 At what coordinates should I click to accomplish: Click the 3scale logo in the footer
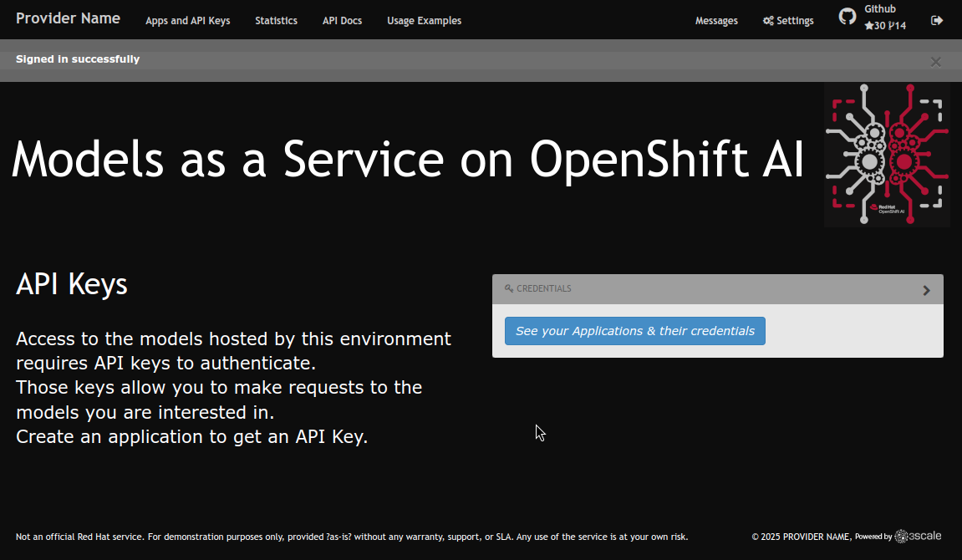918,536
